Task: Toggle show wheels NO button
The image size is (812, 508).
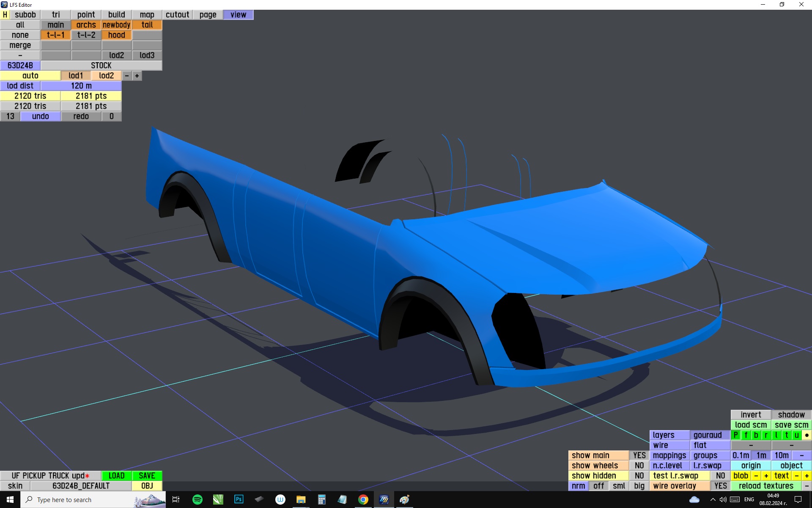Action: point(639,466)
